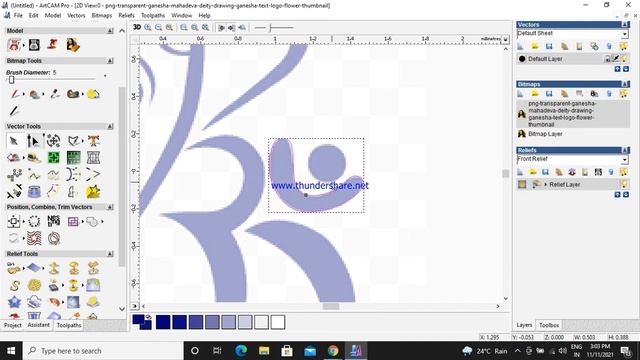The image size is (640, 360).
Task: Toggle Relief Layer visibility lightbulb
Action: point(624,184)
